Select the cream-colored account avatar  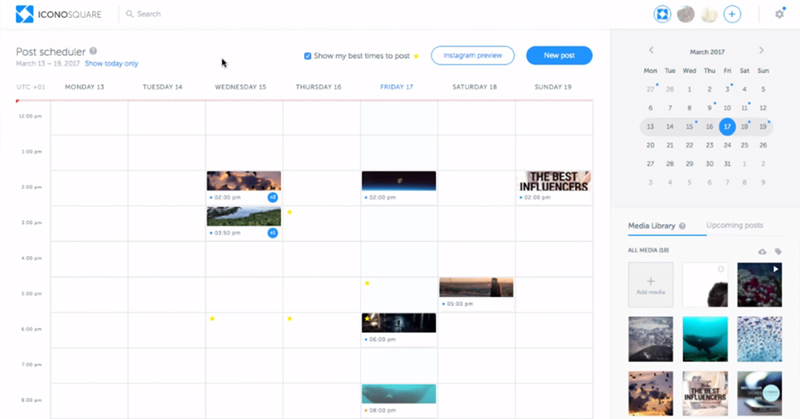click(x=709, y=14)
